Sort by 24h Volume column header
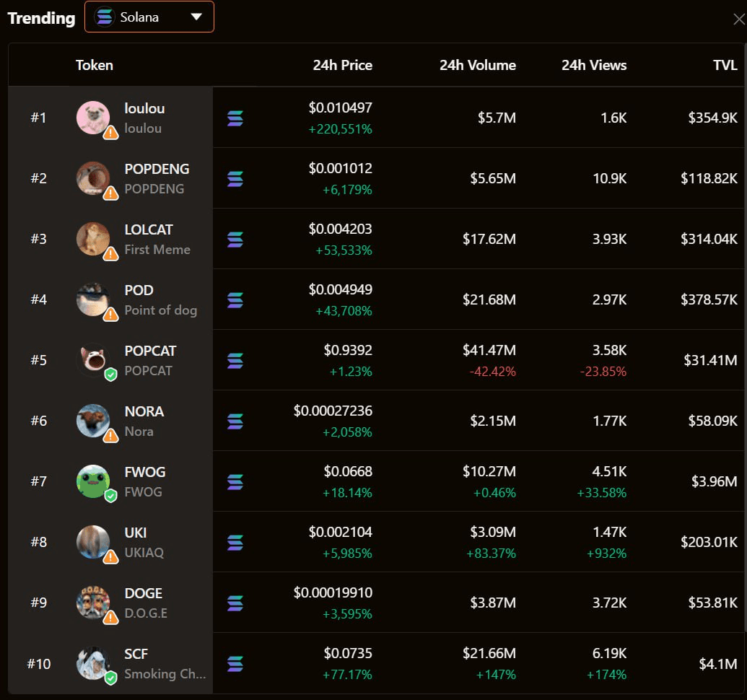747x700 pixels. pyautogui.click(x=477, y=65)
